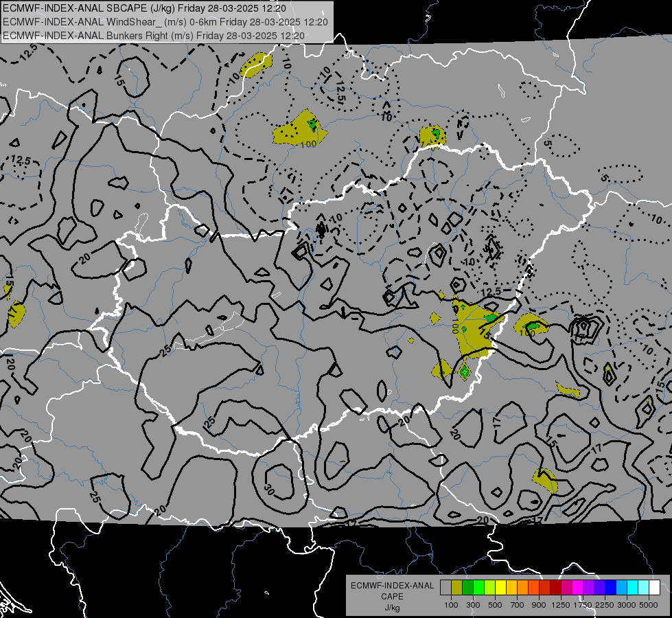Click the 30 contour label on the map

pos(270,490)
